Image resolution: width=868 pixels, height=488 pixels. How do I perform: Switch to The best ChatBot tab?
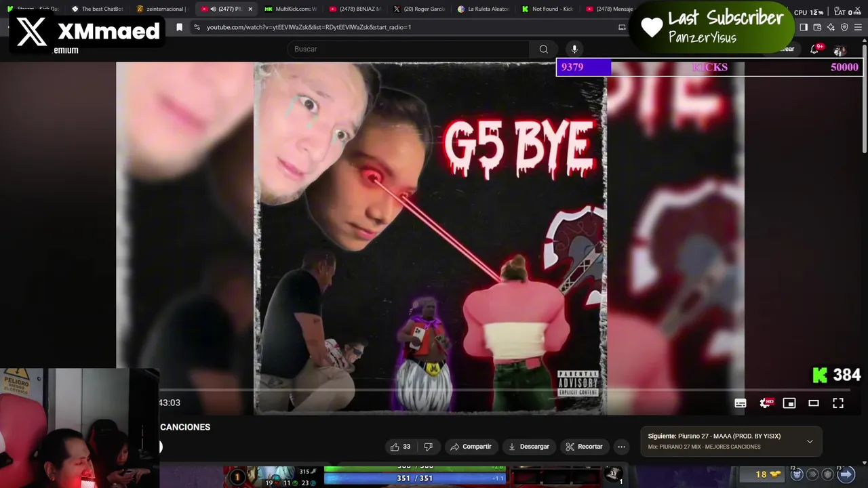tap(97, 9)
